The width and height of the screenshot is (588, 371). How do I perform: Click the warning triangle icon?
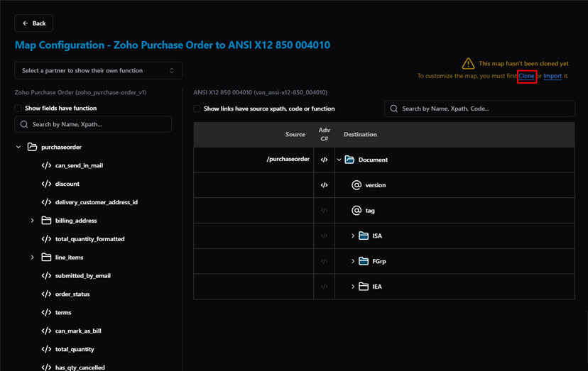[x=468, y=63]
